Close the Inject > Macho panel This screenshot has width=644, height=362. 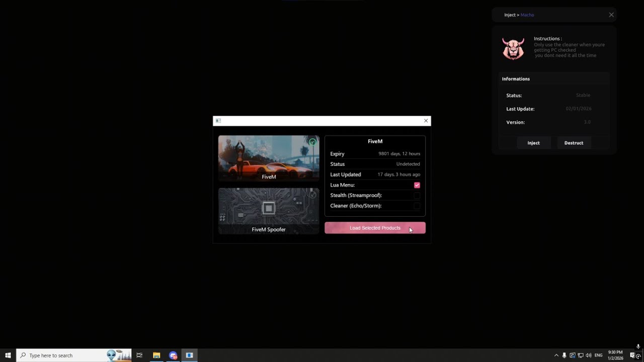(x=611, y=15)
